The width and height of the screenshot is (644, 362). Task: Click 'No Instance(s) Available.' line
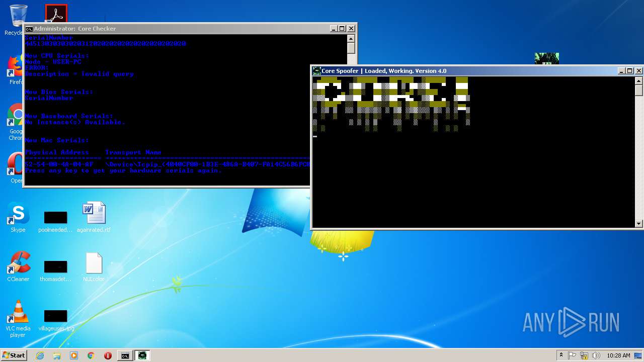[x=75, y=122]
